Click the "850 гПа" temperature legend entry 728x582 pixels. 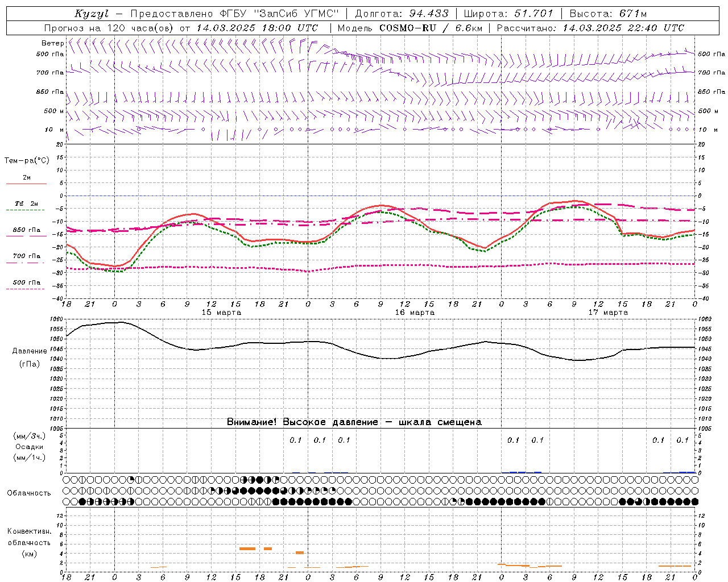pos(27,230)
